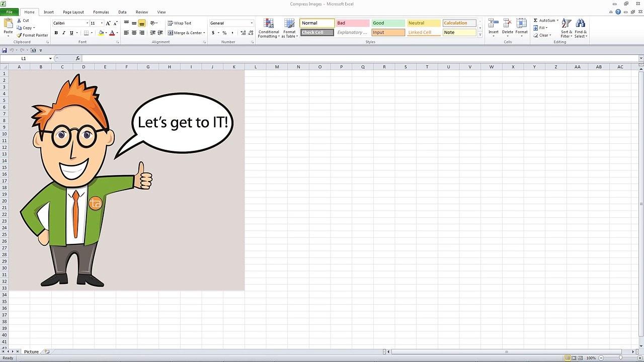The image size is (644, 362).
Task: Apply the Good cell style
Action: [x=388, y=23]
